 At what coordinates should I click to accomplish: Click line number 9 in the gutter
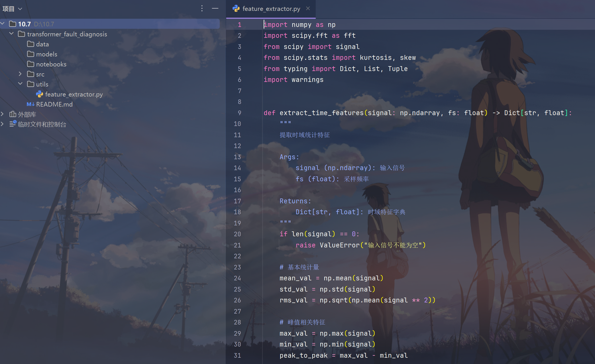point(239,113)
